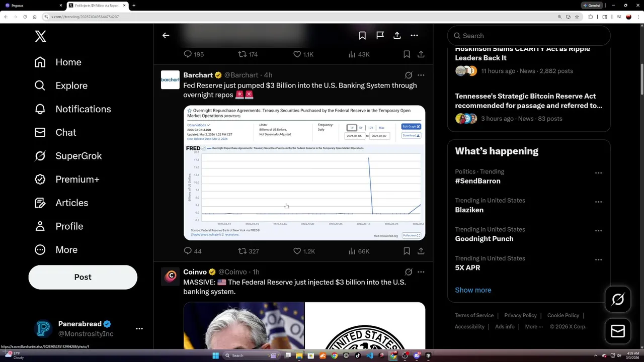Click header share icon
644x362 pixels.
[397, 36]
